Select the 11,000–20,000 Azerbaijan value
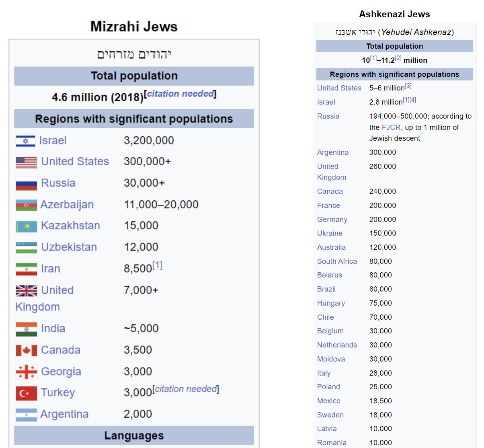Screen dimensions: 484x448 coord(161,204)
